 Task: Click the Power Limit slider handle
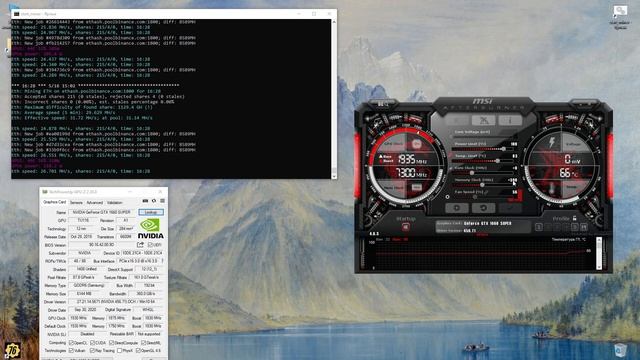504,149
